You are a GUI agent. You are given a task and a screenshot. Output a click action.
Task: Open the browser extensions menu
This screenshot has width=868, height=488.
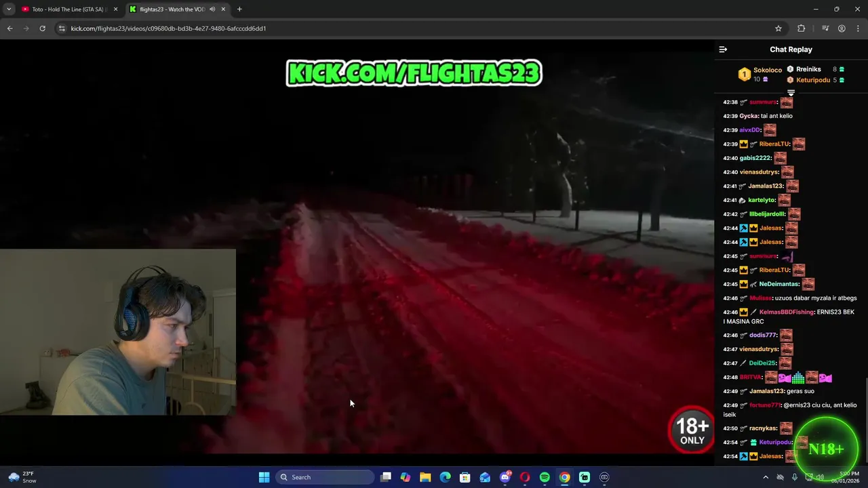pos(802,28)
